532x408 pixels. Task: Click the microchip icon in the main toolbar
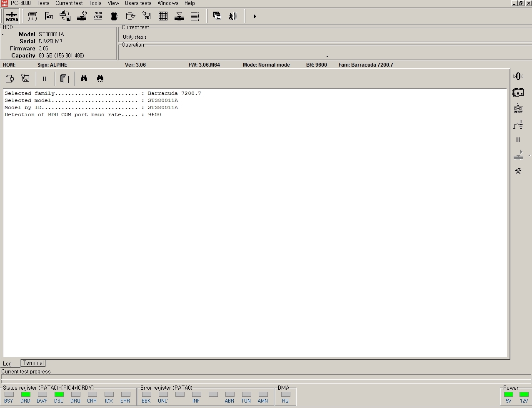click(x=114, y=16)
